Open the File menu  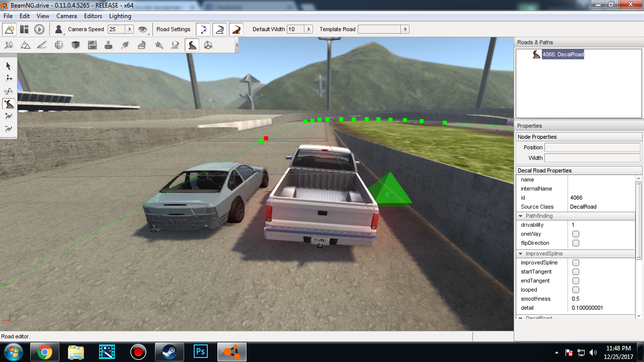(x=8, y=16)
